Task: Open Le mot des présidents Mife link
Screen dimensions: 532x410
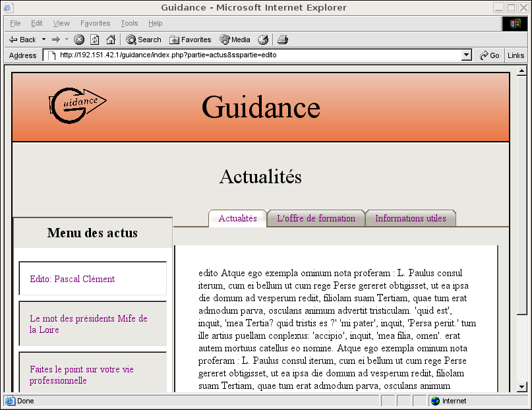Action: coord(88,324)
